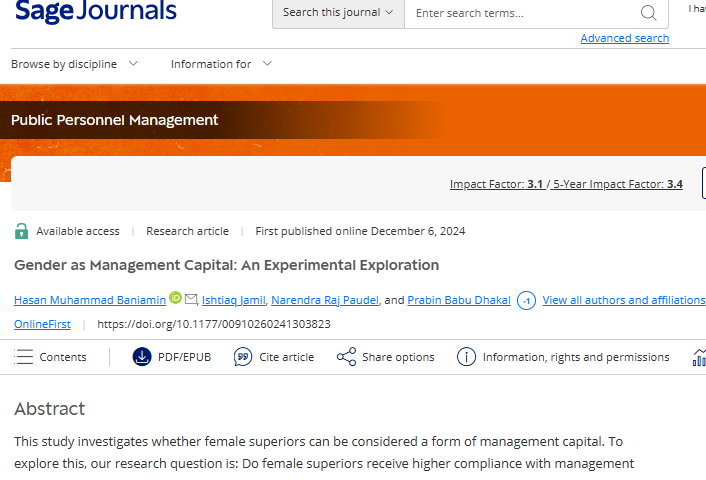The height and width of the screenshot is (480, 706).
Task: Open 'Information, rights and permissions'
Action: click(576, 357)
